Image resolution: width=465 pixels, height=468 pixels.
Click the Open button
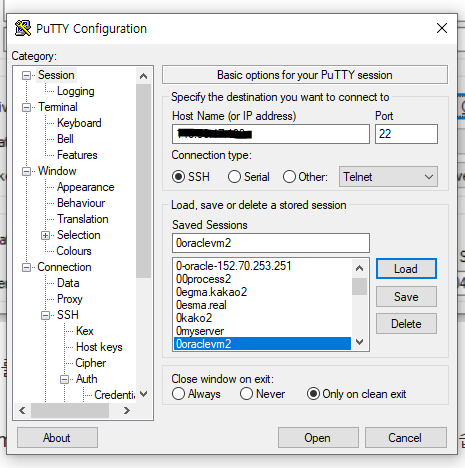[x=318, y=438]
